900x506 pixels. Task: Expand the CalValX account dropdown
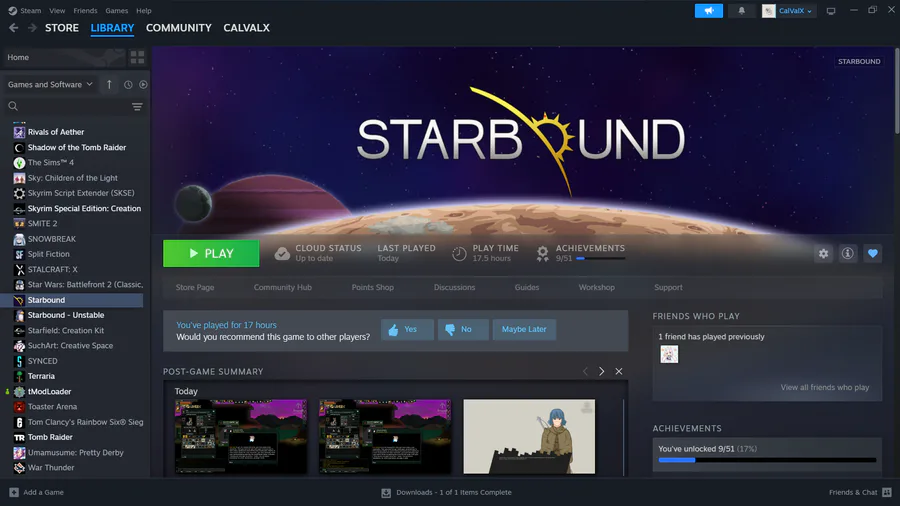[795, 11]
